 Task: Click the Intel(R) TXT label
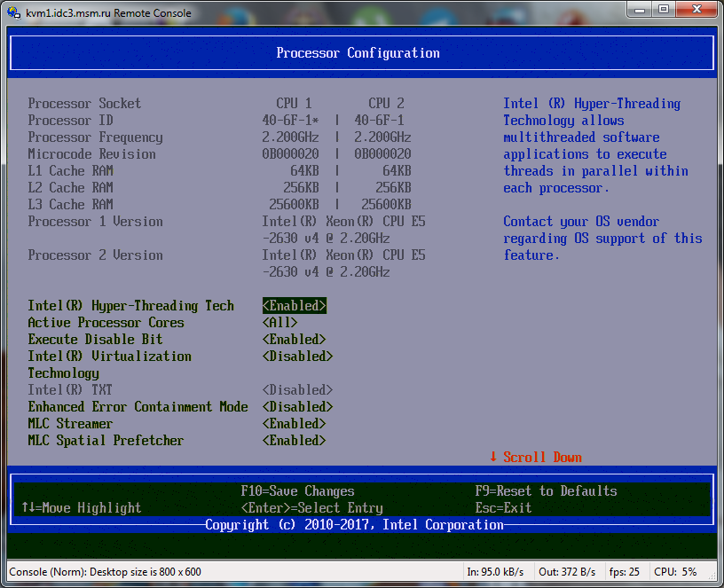tap(70, 390)
